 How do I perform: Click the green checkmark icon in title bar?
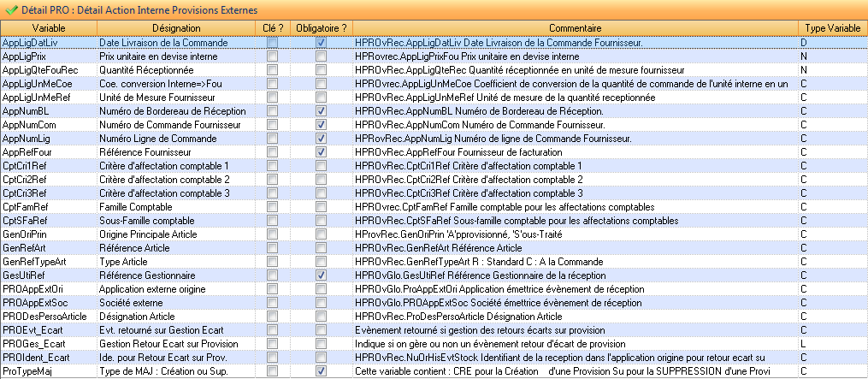point(9,9)
